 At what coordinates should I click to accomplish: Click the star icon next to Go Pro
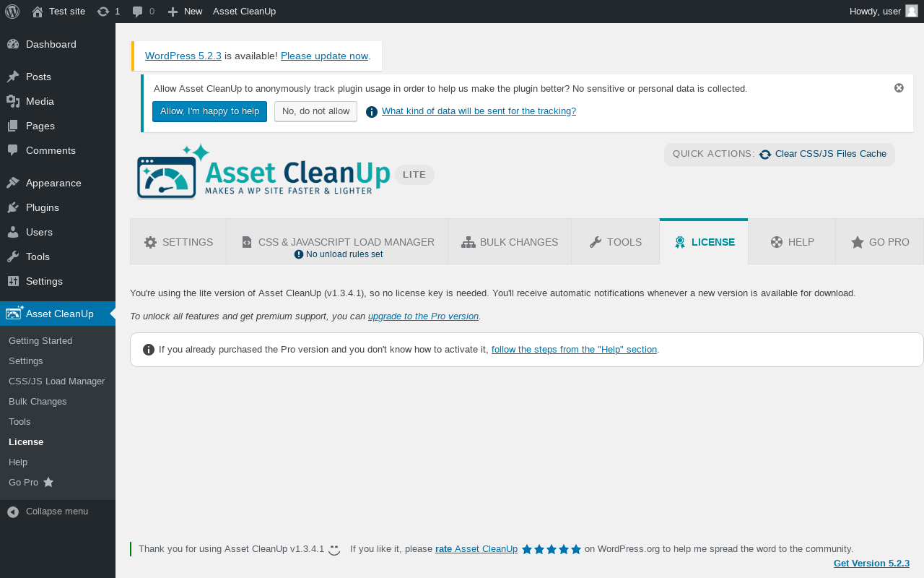[48, 482]
